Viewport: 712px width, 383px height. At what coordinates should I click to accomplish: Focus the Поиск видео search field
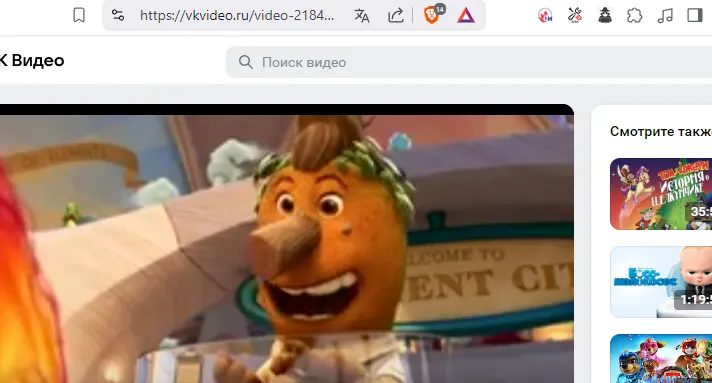pos(469,62)
